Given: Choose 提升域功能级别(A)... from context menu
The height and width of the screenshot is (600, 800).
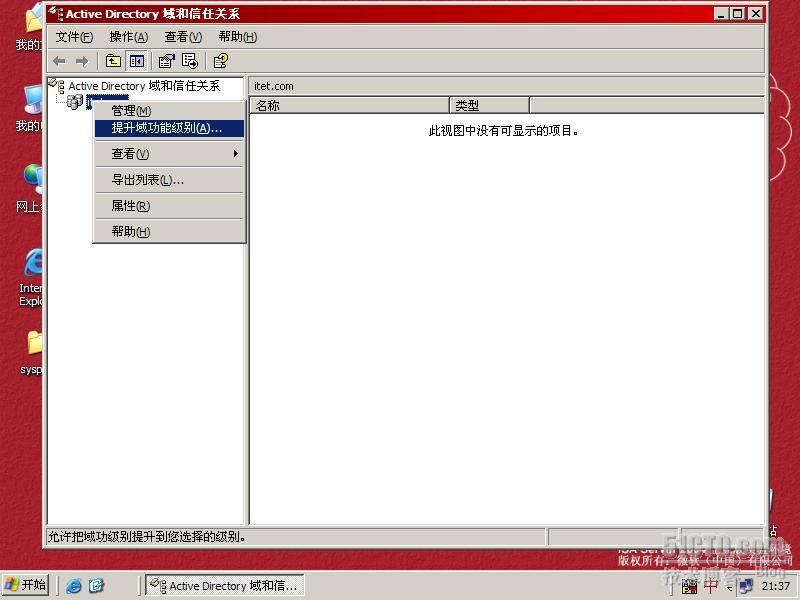Looking at the screenshot, I should coord(169,128).
